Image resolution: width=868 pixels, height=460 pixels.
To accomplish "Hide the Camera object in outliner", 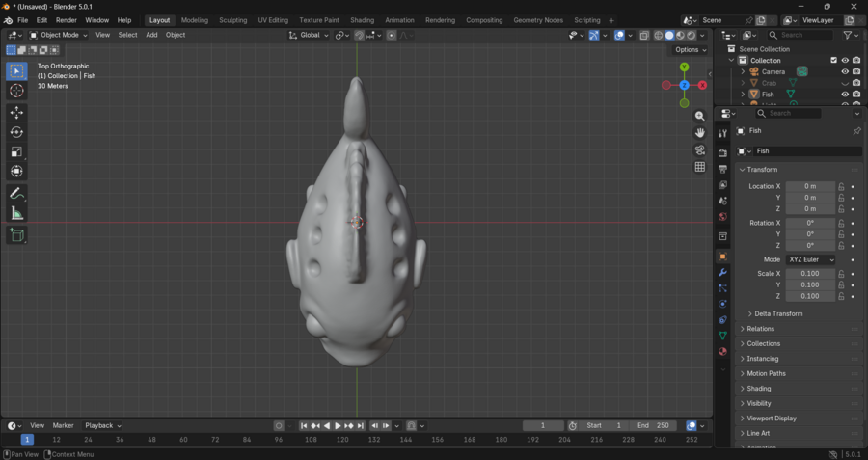I will click(845, 71).
